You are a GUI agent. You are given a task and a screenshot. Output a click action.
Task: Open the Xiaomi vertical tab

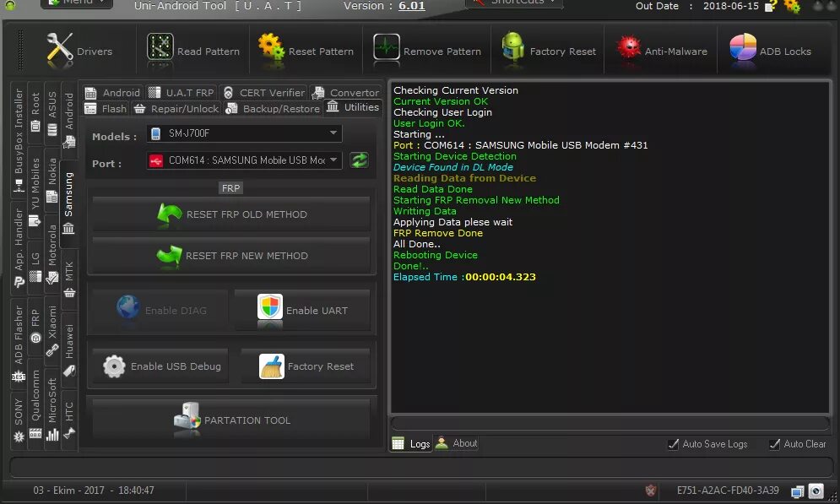point(52,330)
